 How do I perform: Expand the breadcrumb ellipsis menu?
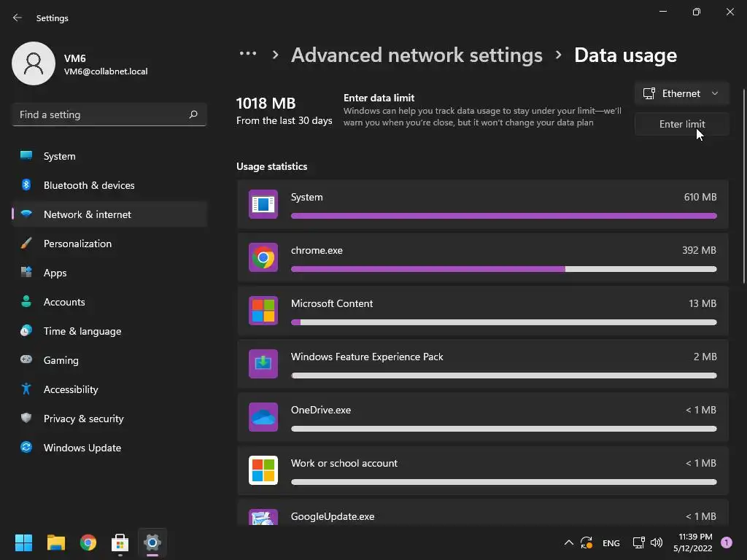pos(248,54)
